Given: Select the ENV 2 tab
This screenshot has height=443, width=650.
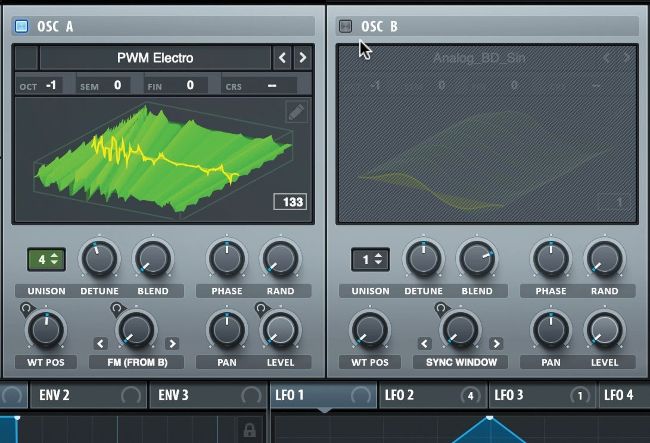Looking at the screenshot, I should coord(54,395).
